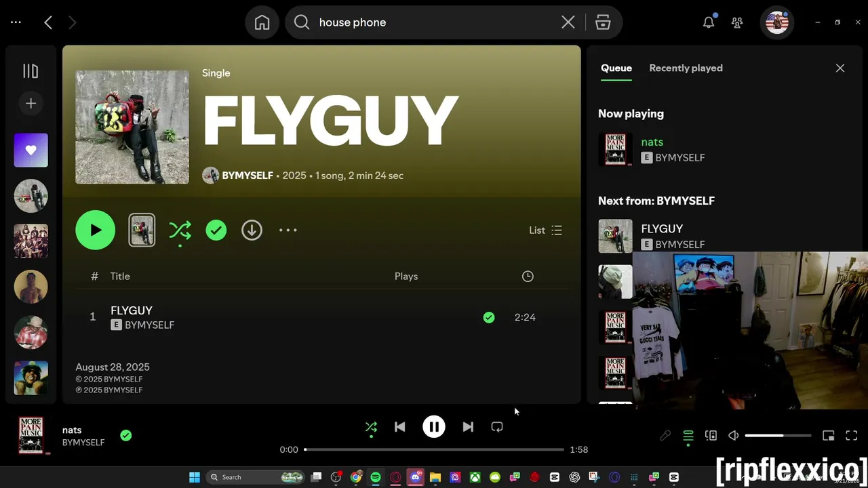Open BYMYSELF under nats in queue
The width and height of the screenshot is (868, 488).
680,157
